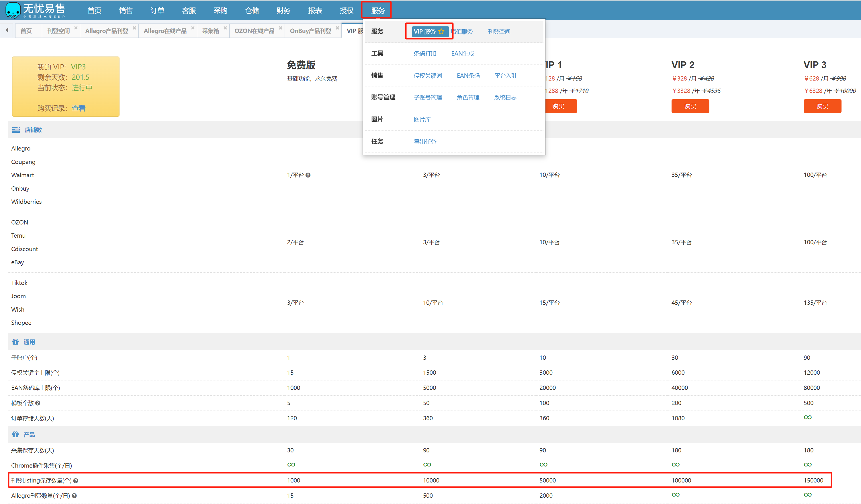The width and height of the screenshot is (861, 504).
Task: Click help icon beside Allegro刊登数量
Action: tap(74, 496)
